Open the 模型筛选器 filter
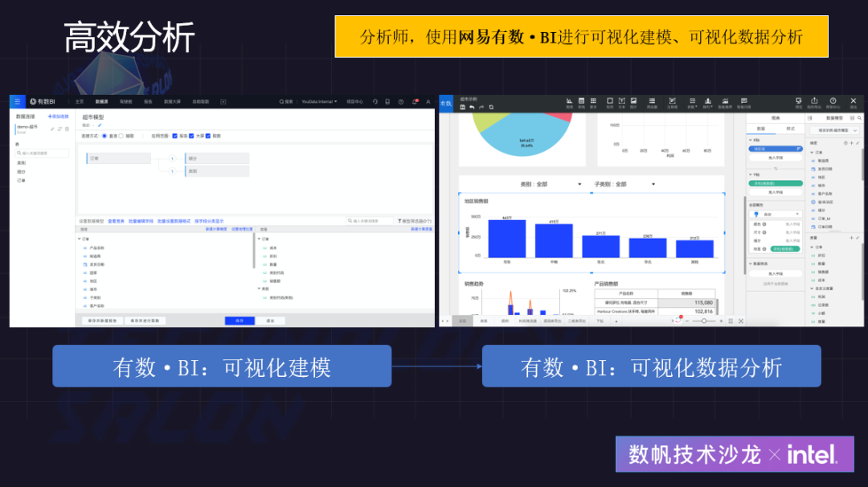 point(414,221)
